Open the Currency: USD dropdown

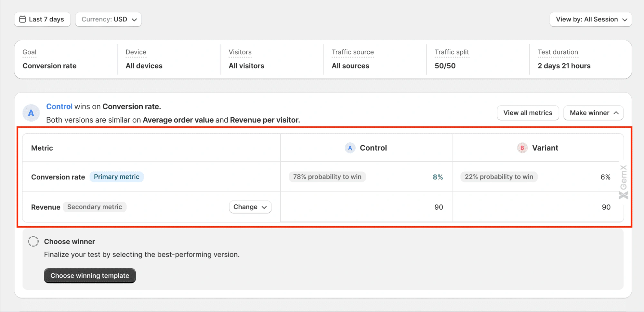tap(108, 19)
